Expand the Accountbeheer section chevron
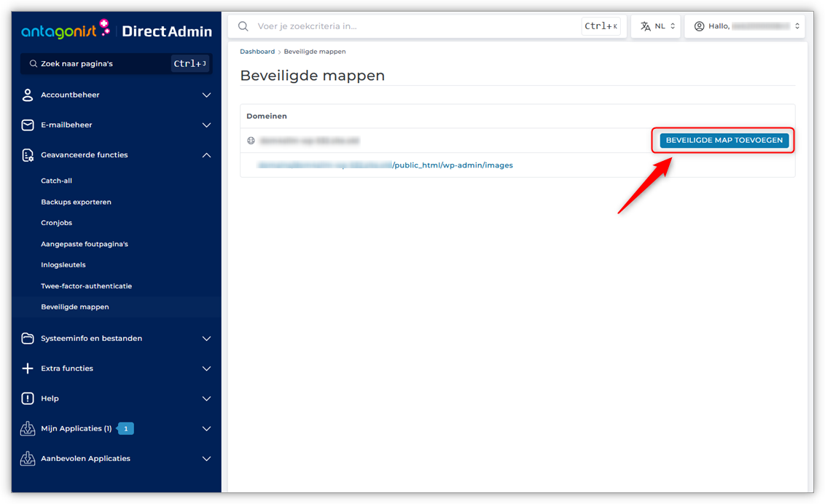This screenshot has width=825, height=504. [x=206, y=95]
